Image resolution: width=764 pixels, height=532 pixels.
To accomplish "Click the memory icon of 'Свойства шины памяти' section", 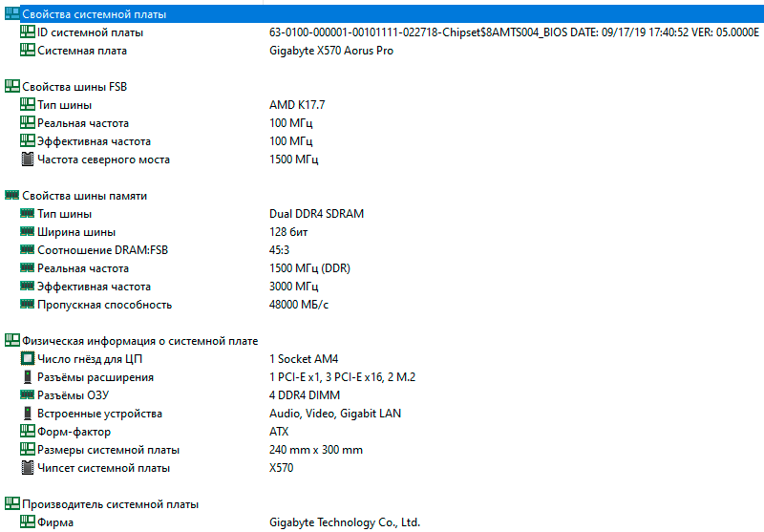I will [12, 196].
